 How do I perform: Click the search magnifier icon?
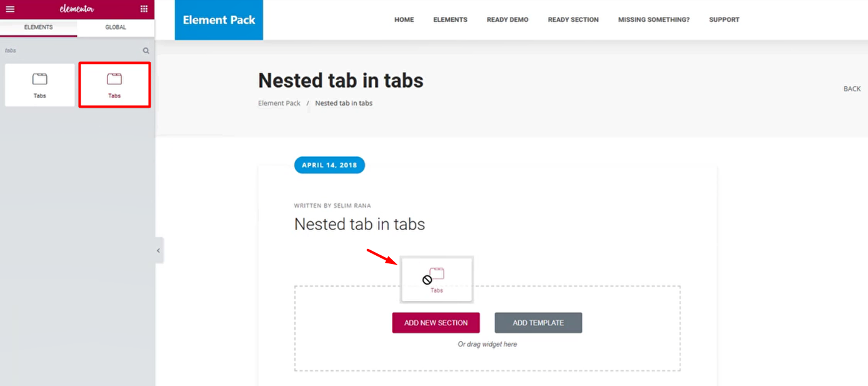pyautogui.click(x=146, y=51)
